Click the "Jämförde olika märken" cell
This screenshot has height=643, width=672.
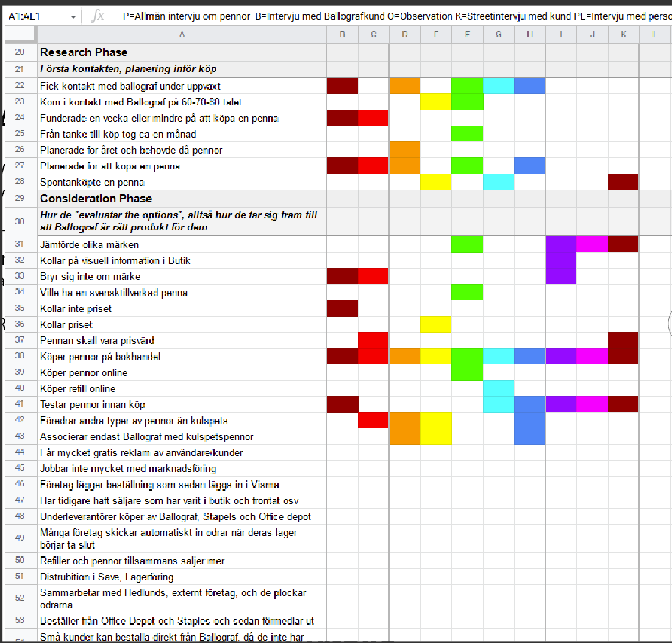point(182,244)
